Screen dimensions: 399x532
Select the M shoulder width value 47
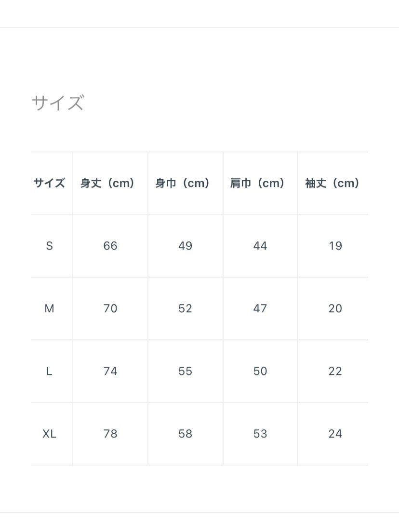(260, 308)
